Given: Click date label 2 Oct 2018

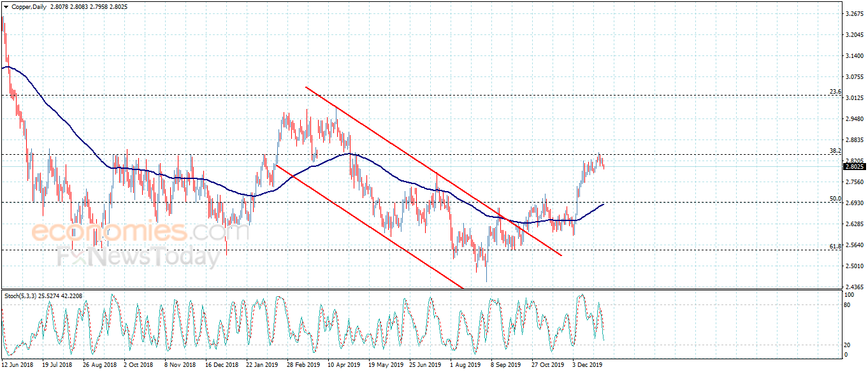Looking at the screenshot, I should pos(138,365).
